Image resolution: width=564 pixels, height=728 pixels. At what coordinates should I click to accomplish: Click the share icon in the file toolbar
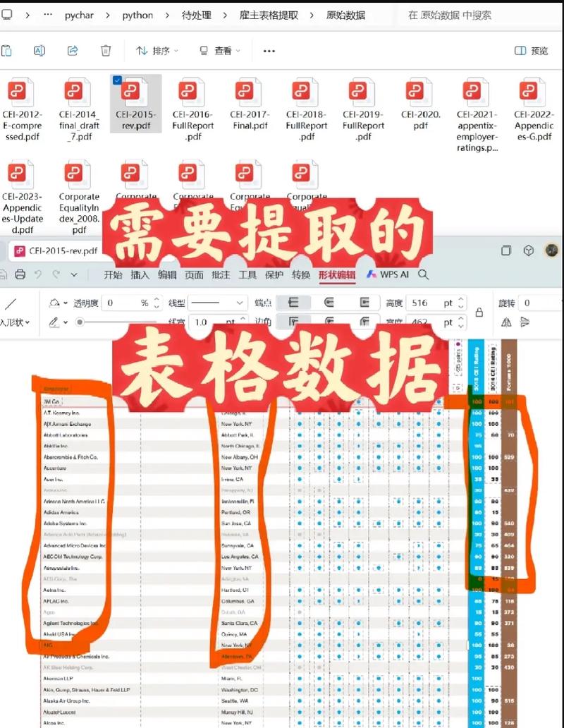click(x=72, y=51)
